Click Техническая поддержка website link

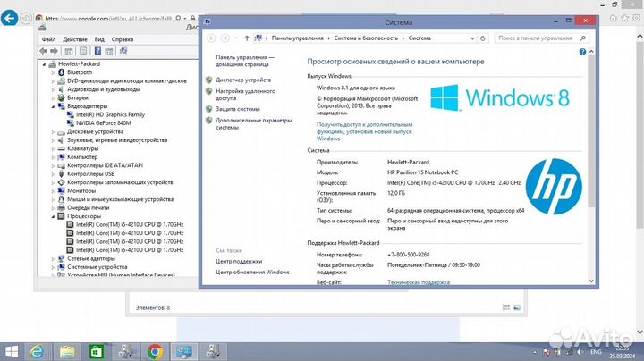[x=419, y=282]
